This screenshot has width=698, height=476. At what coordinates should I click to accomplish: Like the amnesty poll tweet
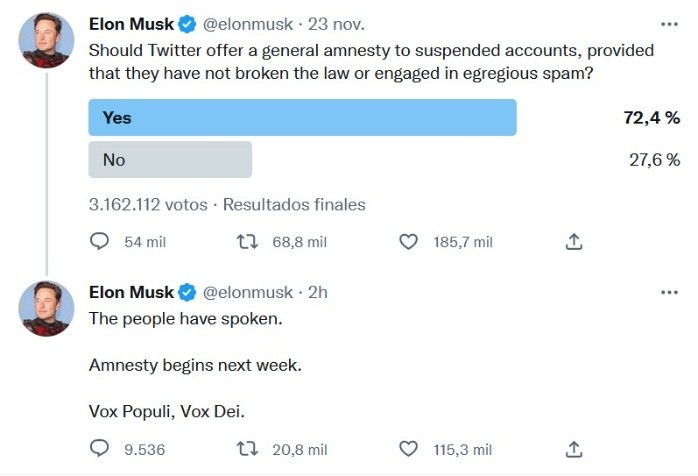[x=407, y=242]
